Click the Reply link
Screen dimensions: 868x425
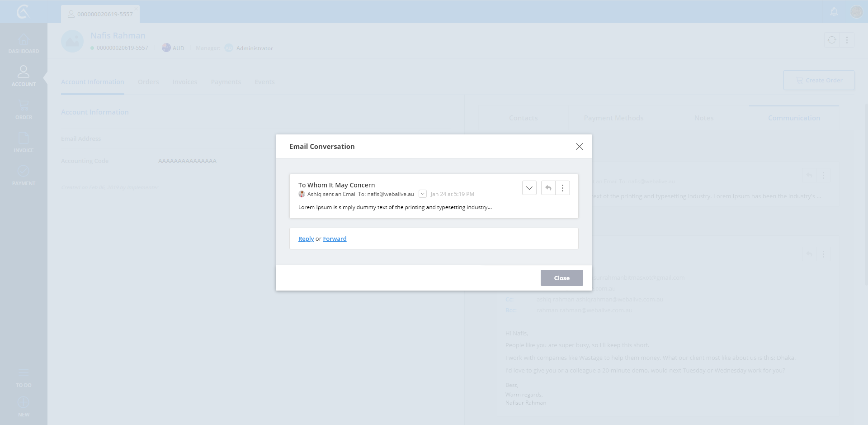(x=306, y=239)
